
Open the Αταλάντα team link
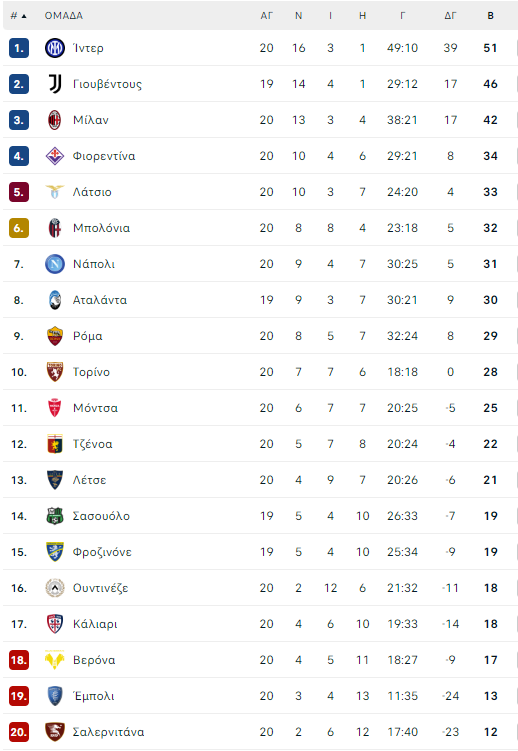click(x=100, y=300)
